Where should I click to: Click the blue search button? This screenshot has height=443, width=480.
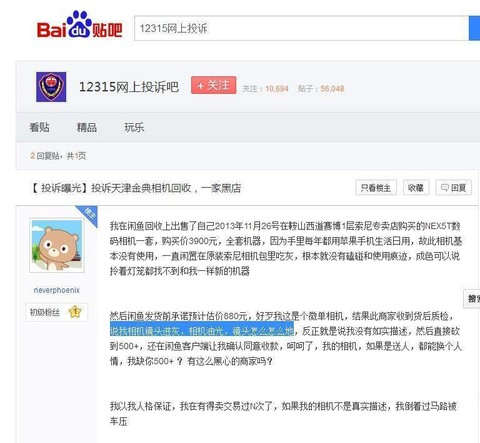pyautogui.click(x=474, y=28)
